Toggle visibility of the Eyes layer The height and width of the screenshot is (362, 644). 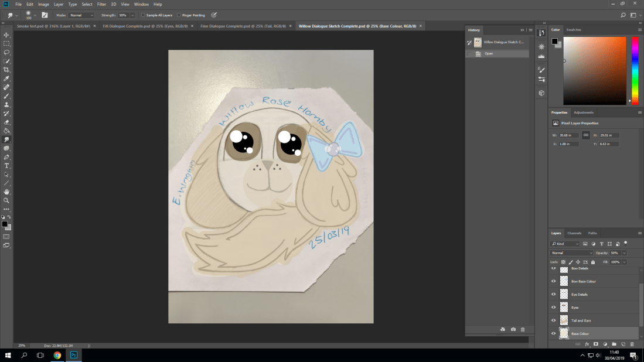[x=554, y=307]
